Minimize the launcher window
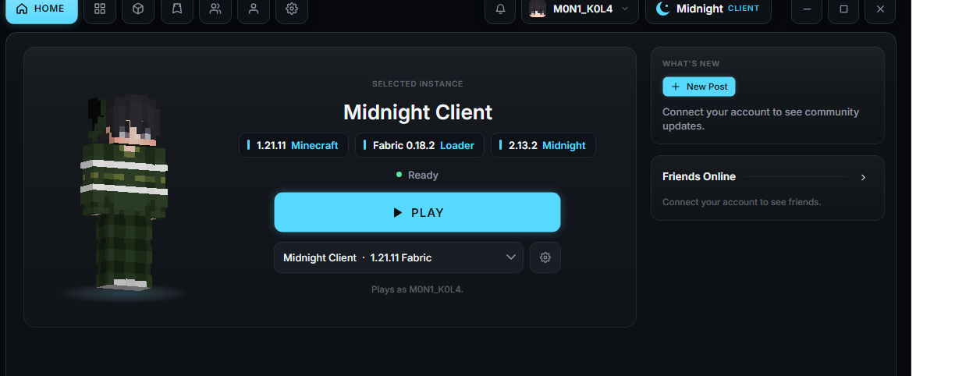Screen dimensions: 980x376 point(807,9)
